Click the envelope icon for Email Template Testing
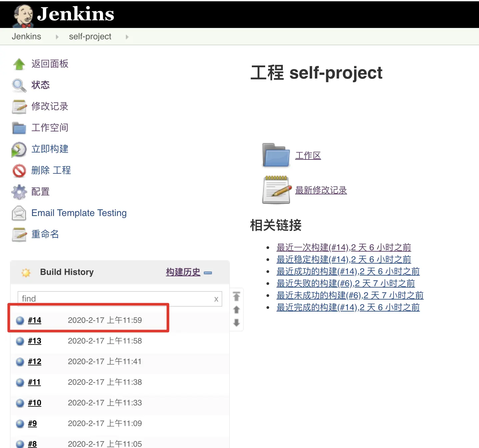 [19, 213]
